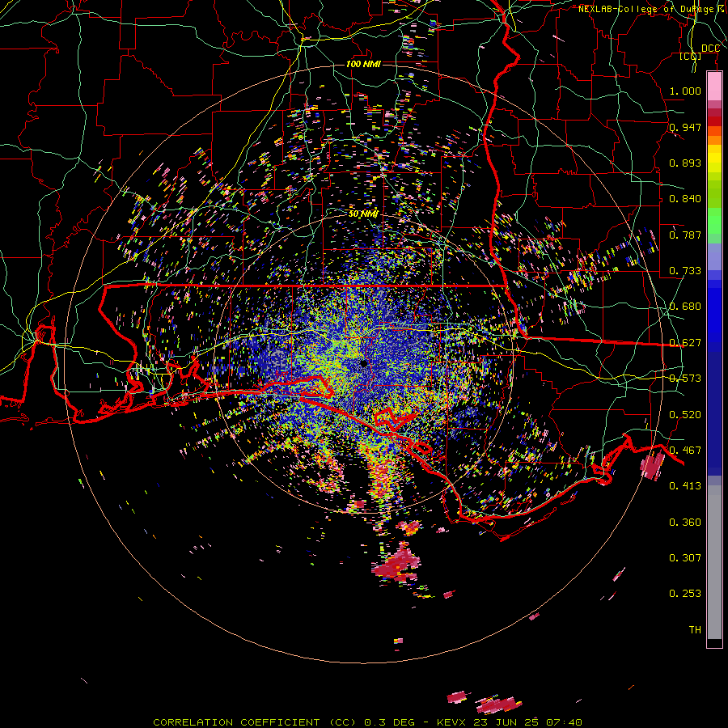
Task: Click the DCC product label
Action: click(710, 49)
